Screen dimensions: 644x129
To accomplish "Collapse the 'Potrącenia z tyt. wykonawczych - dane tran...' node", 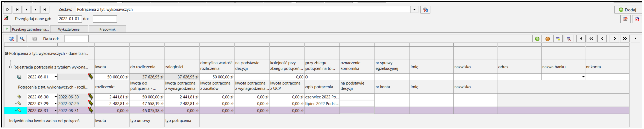I will pos(6,53).
